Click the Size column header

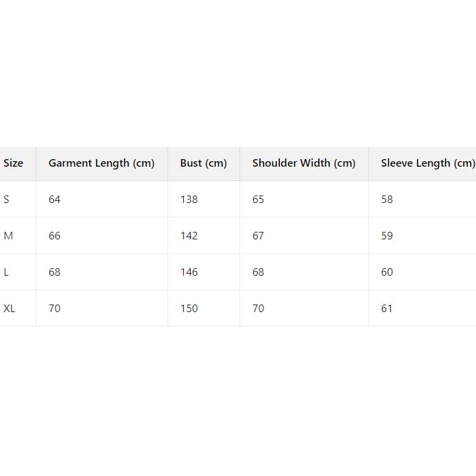[x=13, y=163]
